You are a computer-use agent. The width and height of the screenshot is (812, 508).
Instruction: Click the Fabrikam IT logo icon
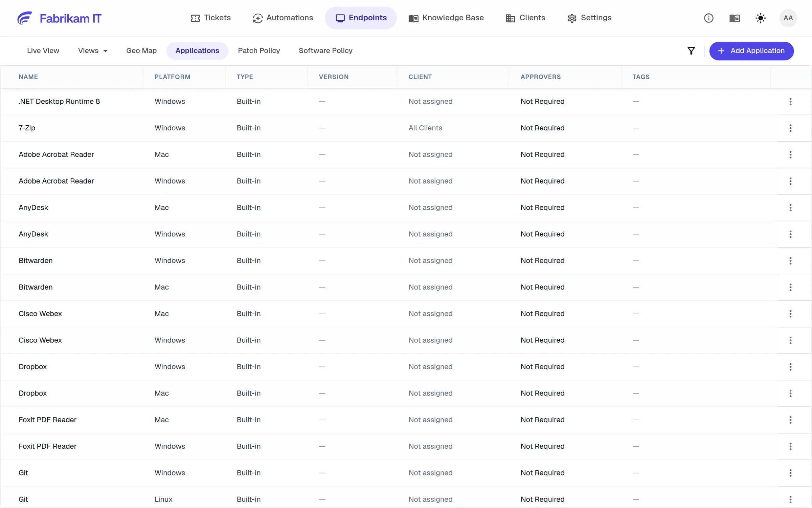tap(25, 18)
